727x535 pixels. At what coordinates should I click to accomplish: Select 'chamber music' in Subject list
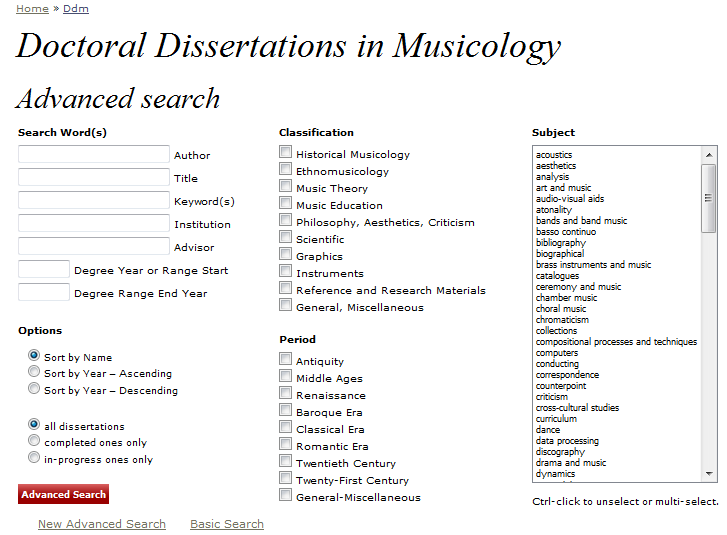pos(566,298)
